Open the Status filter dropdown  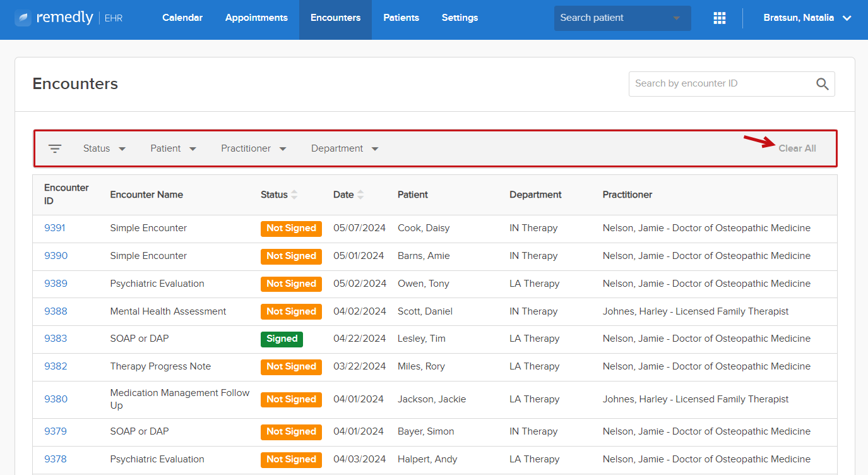105,148
